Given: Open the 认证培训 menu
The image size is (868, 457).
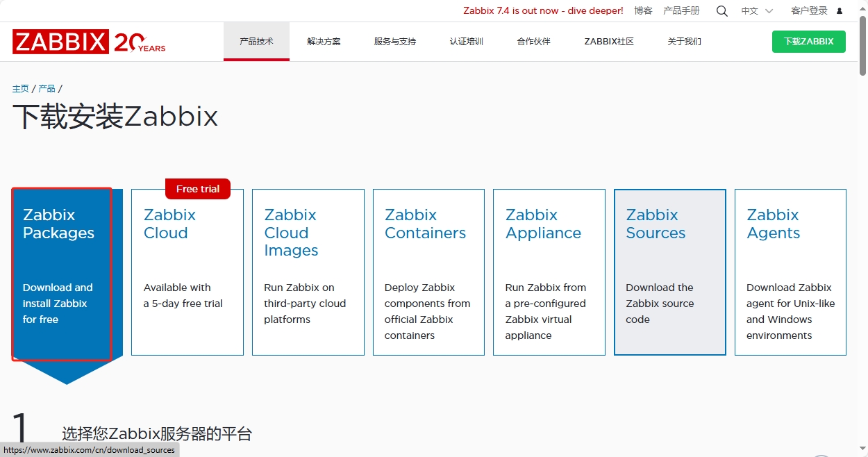Looking at the screenshot, I should click(x=466, y=42).
